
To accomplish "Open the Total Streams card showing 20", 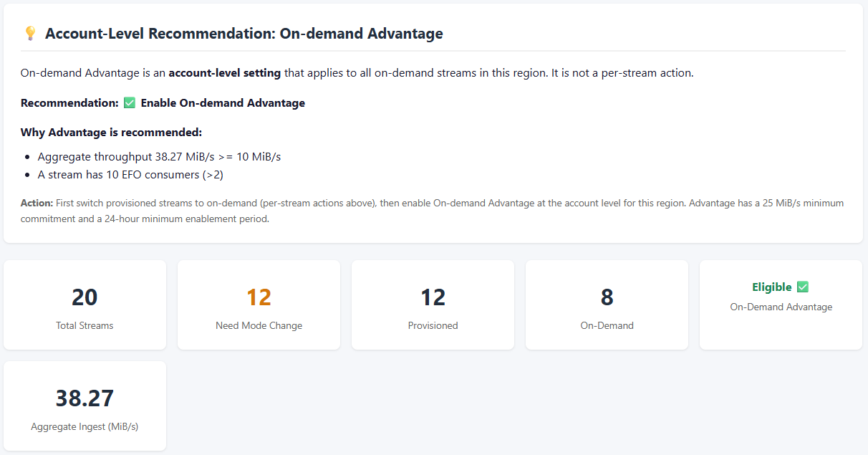I will click(85, 305).
